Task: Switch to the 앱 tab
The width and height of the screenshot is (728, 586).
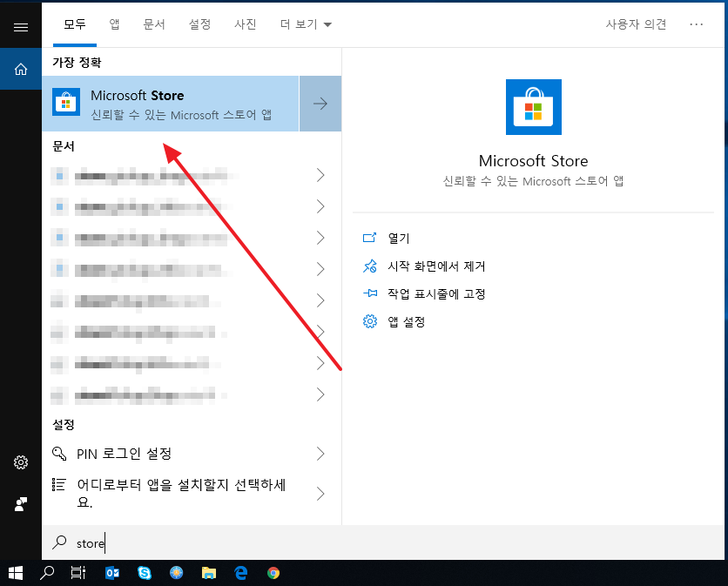Action: [114, 24]
